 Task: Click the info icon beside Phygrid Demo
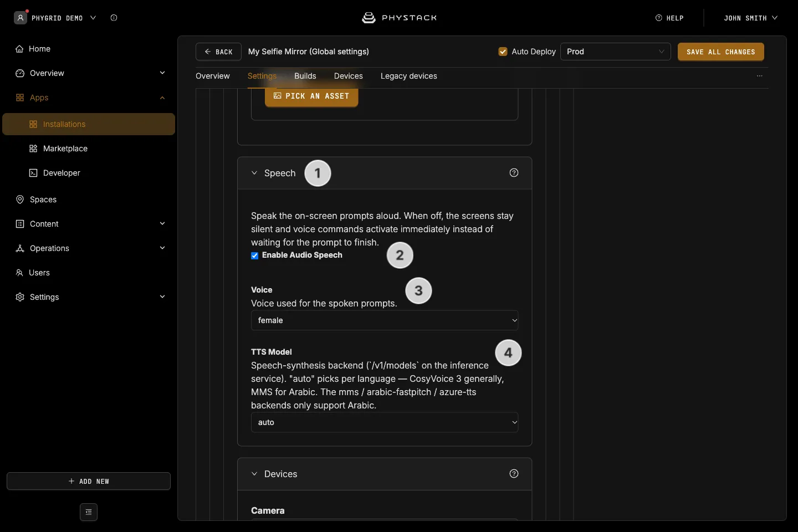(x=114, y=18)
